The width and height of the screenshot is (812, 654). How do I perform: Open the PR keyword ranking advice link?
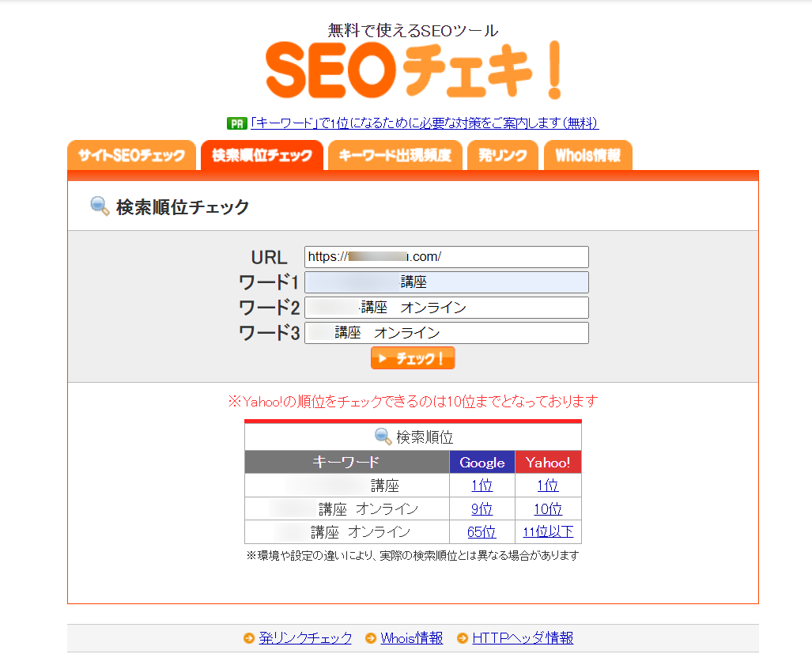click(x=424, y=123)
